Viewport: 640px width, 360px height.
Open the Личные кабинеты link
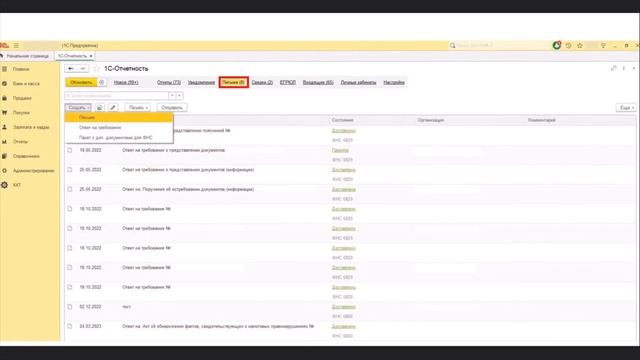coord(358,82)
